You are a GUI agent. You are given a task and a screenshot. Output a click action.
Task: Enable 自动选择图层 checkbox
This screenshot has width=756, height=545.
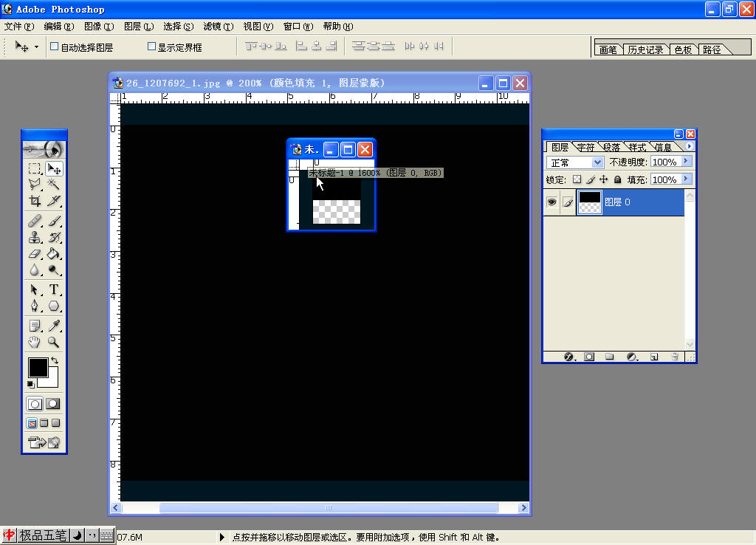55,47
